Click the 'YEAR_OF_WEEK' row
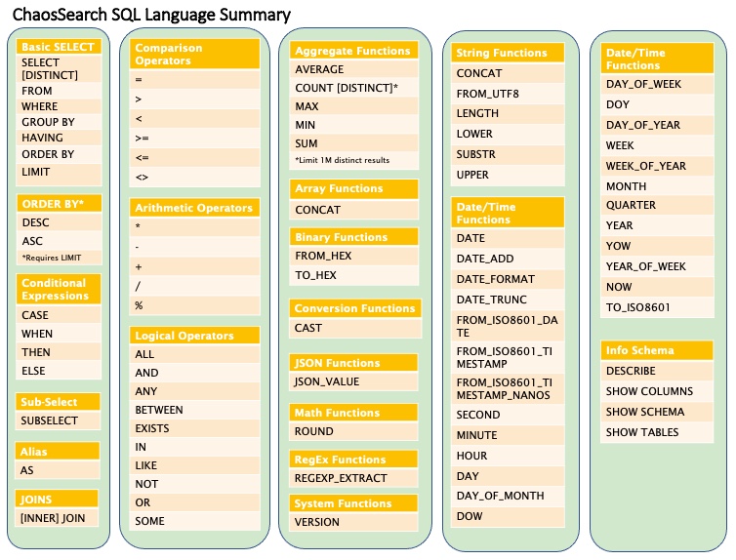The width and height of the screenshot is (736, 560). 657,266
